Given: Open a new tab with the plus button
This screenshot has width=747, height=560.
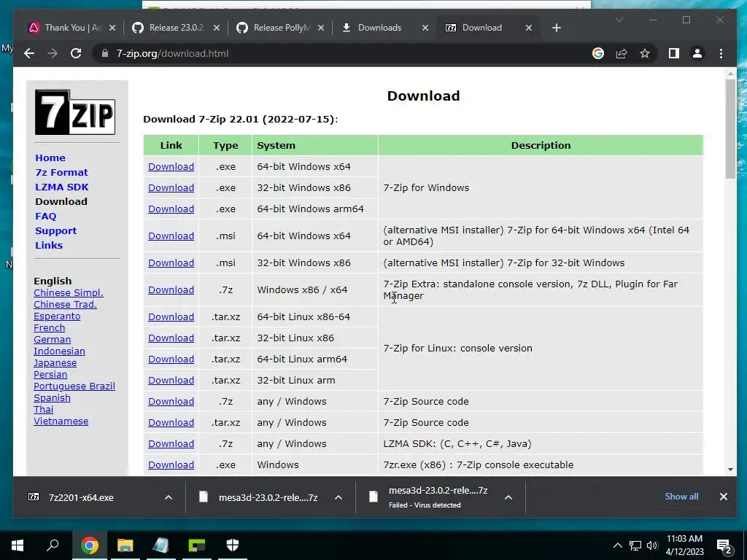Looking at the screenshot, I should click(557, 28).
